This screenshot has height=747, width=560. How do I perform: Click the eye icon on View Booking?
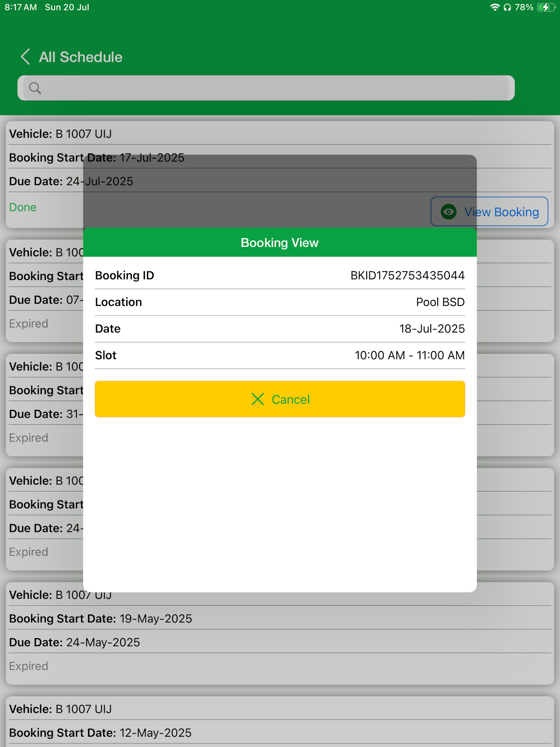(x=448, y=212)
